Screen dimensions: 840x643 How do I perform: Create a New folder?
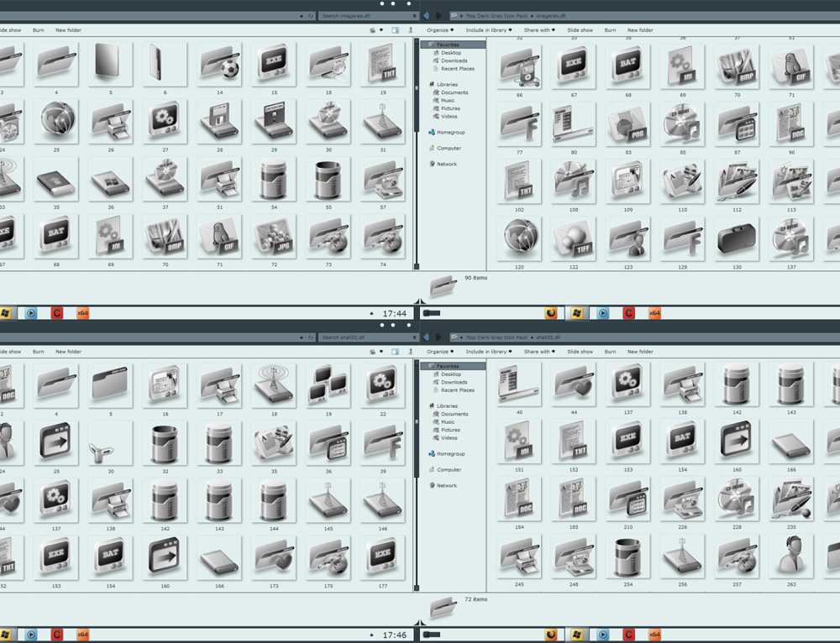point(639,30)
